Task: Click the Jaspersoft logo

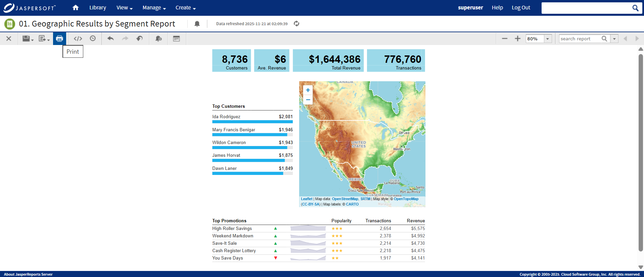Action: (x=30, y=8)
